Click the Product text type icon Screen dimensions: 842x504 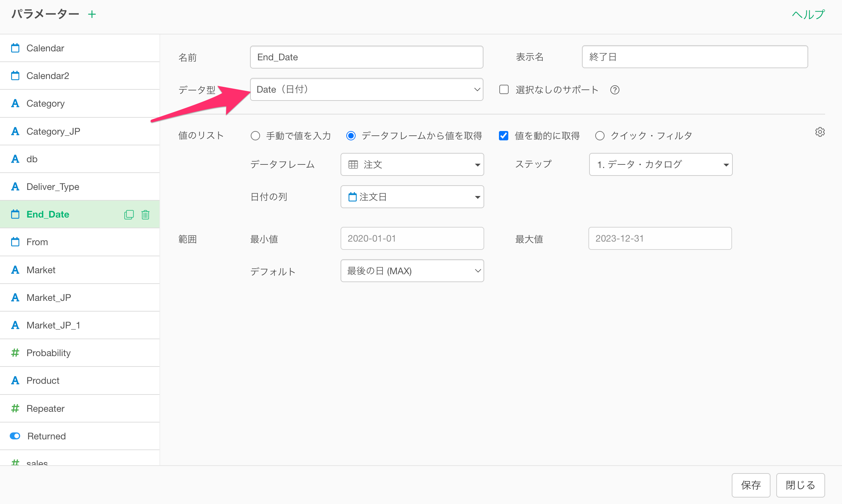point(15,381)
